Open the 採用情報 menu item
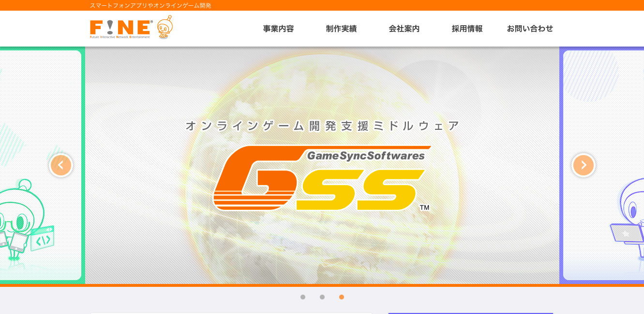The width and height of the screenshot is (644, 314). 467,29
